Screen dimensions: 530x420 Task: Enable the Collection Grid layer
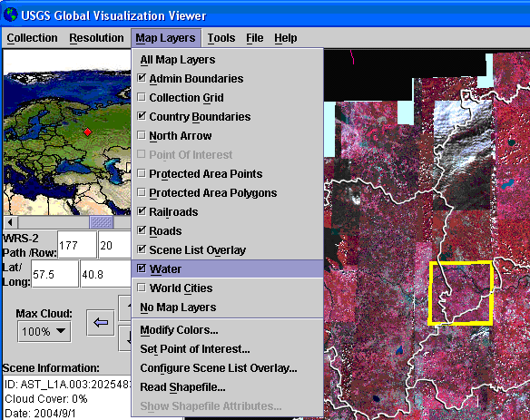point(142,97)
